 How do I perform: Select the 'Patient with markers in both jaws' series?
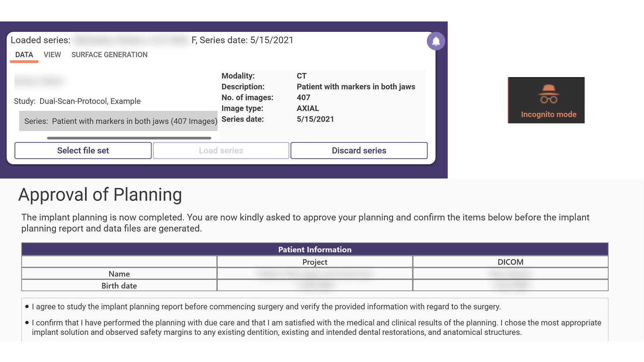tap(118, 121)
